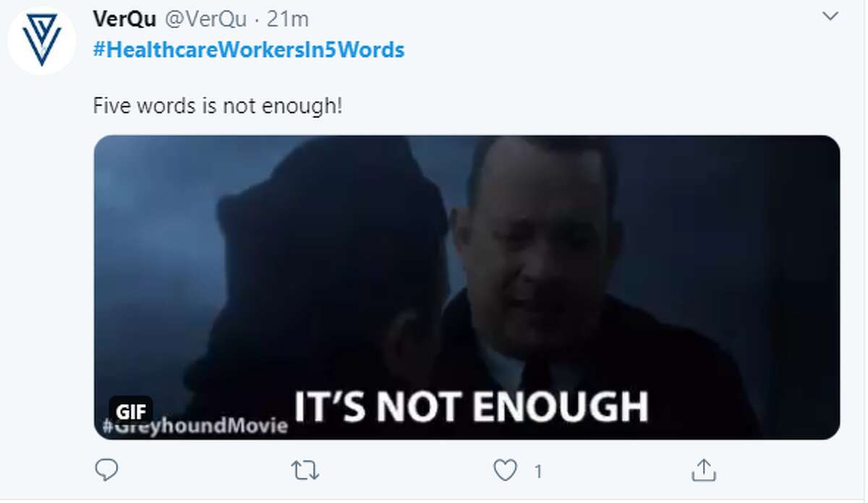The width and height of the screenshot is (868, 503).
Task: Open the @VerQu handle link
Action: coord(205,20)
